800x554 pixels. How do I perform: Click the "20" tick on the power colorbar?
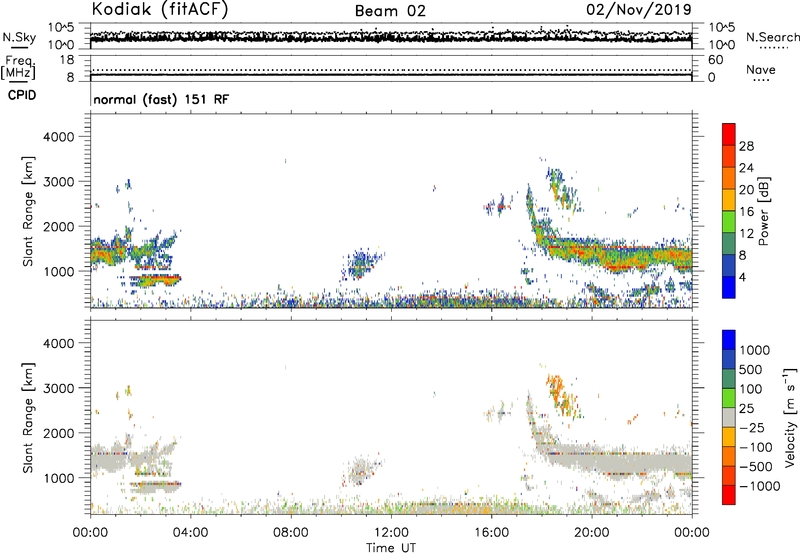[x=746, y=190]
